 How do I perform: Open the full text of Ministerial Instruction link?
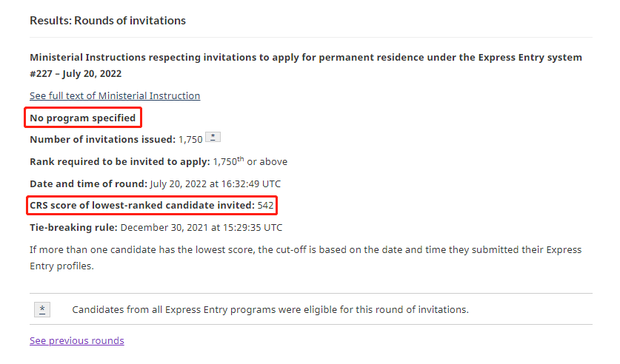click(115, 96)
